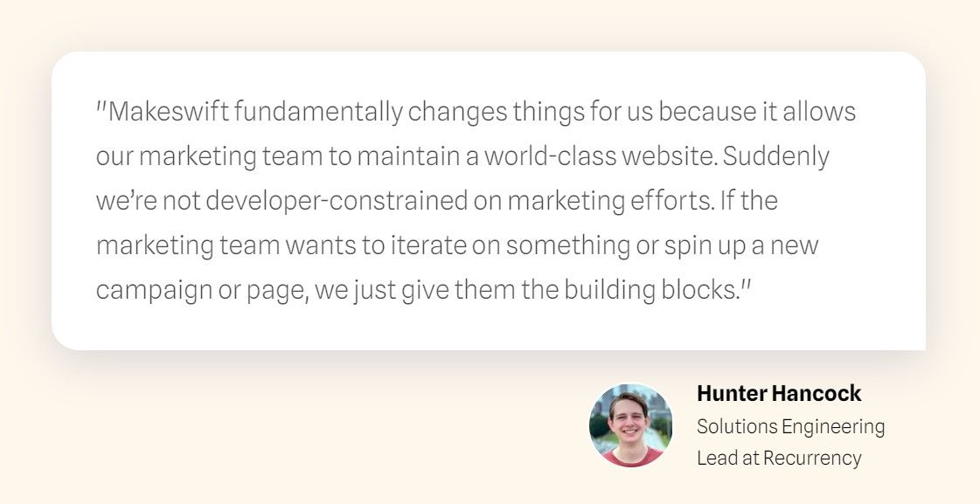
Task: Click the word Recurrency under the name
Action: [x=812, y=458]
